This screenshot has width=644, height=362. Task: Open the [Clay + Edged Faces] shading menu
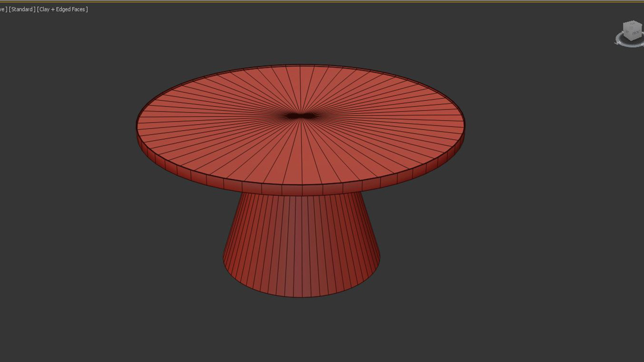pyautogui.click(x=62, y=9)
